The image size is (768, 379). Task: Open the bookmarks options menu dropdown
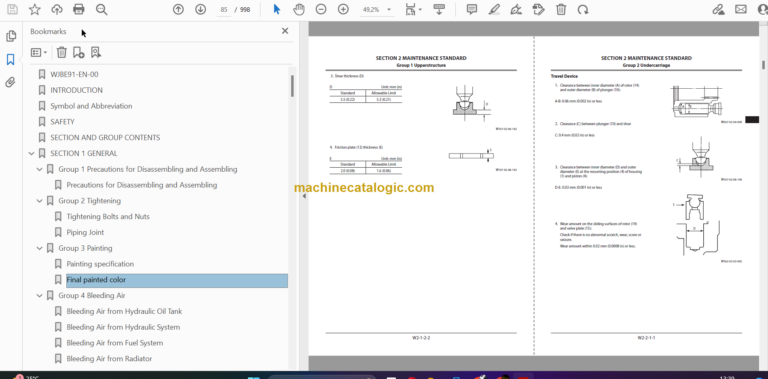[39, 52]
